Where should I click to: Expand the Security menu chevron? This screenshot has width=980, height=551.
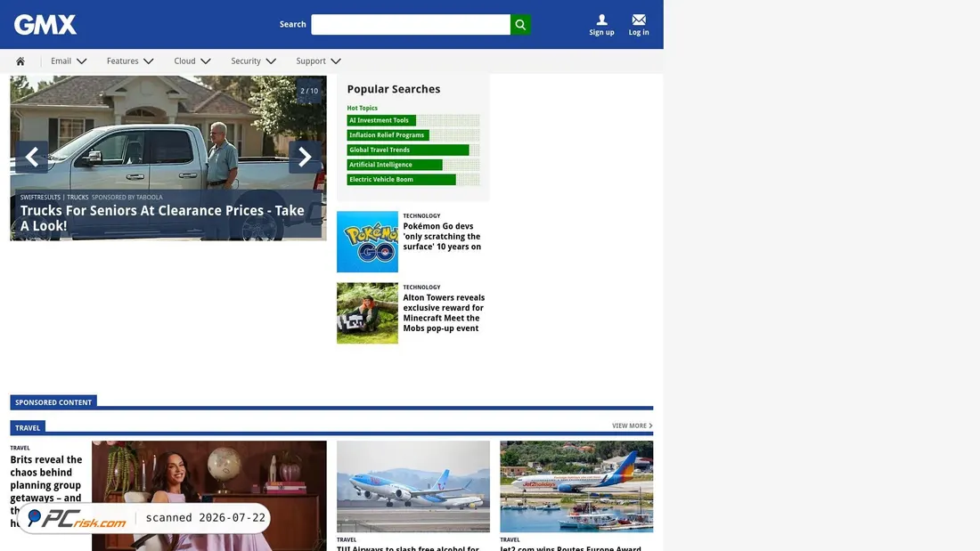coord(271,61)
